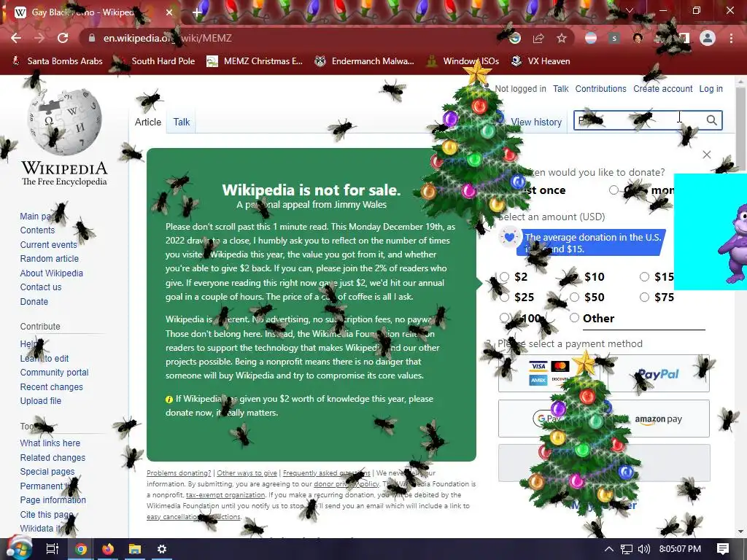Viewport: 747px width, 560px height.
Task: Pay with PayPal button
Action: tap(659, 373)
